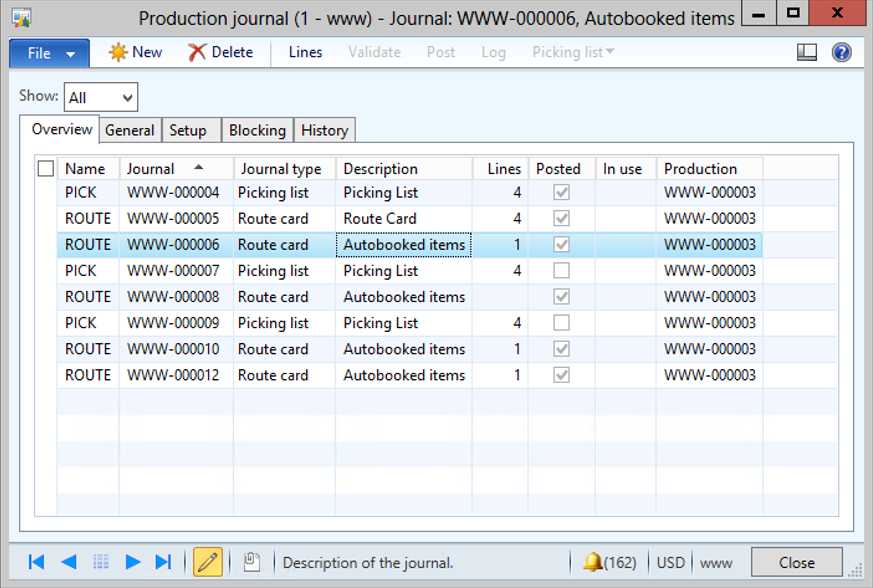Tick the select-all checkbox in grid header
The width and height of the screenshot is (873, 588).
[45, 169]
